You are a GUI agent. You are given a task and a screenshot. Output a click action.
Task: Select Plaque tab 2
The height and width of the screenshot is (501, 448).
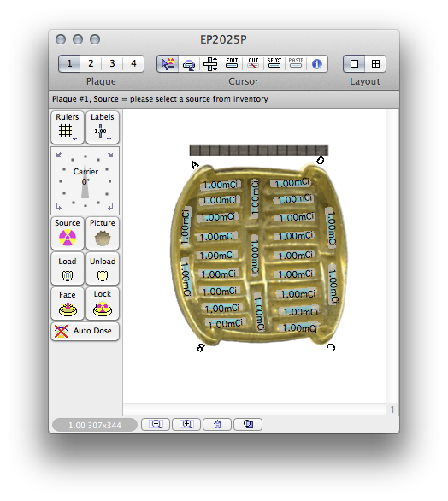pos(91,64)
